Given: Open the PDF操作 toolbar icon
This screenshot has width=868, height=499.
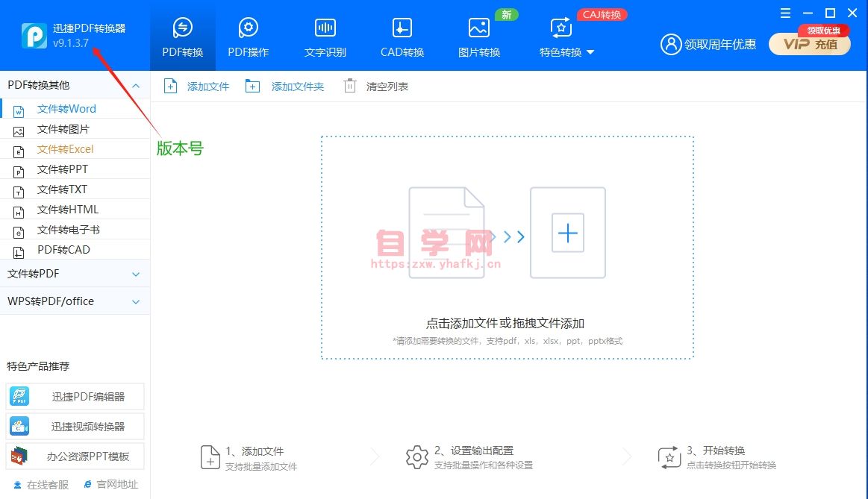Looking at the screenshot, I should coord(248,28).
